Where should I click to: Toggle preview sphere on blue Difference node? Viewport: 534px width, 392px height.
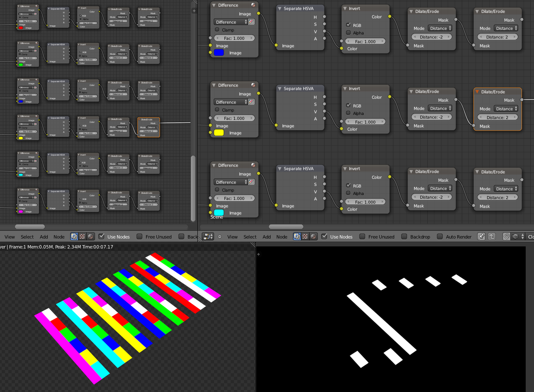[253, 5]
